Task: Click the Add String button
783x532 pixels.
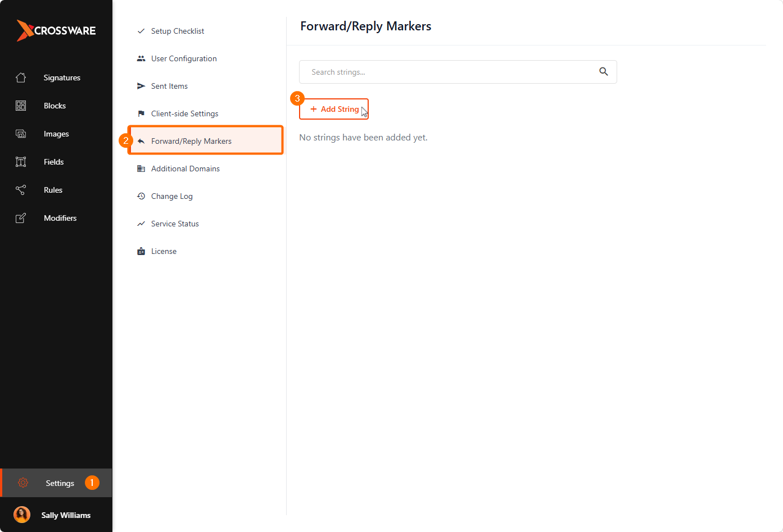Action: click(334, 109)
